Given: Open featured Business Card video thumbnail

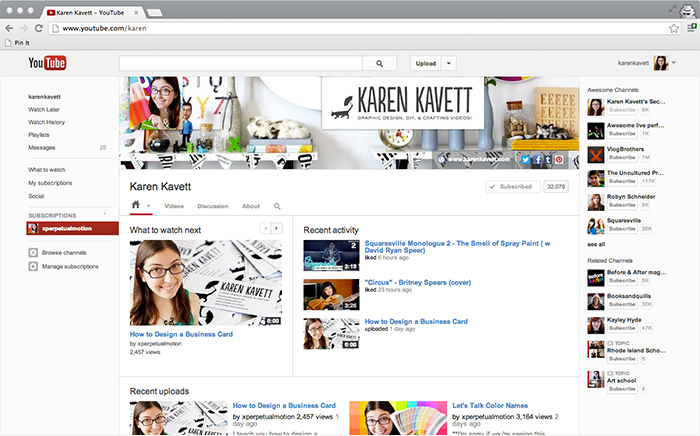Looking at the screenshot, I should 206,283.
